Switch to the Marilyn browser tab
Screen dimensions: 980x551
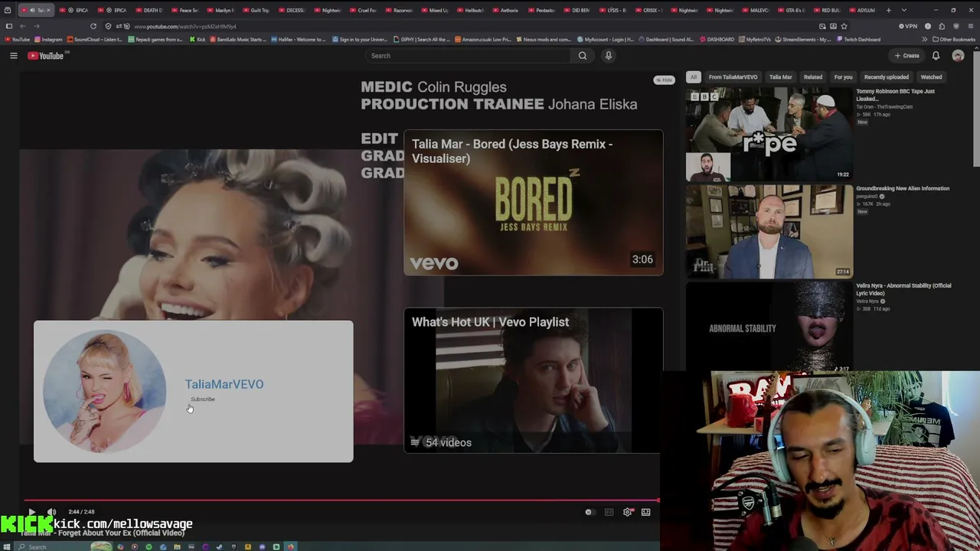point(220,10)
